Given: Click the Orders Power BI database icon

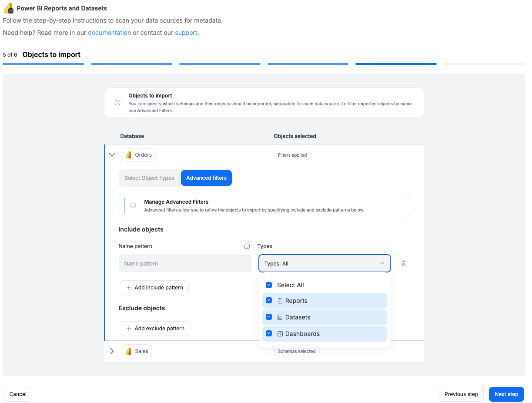Looking at the screenshot, I should 128,155.
